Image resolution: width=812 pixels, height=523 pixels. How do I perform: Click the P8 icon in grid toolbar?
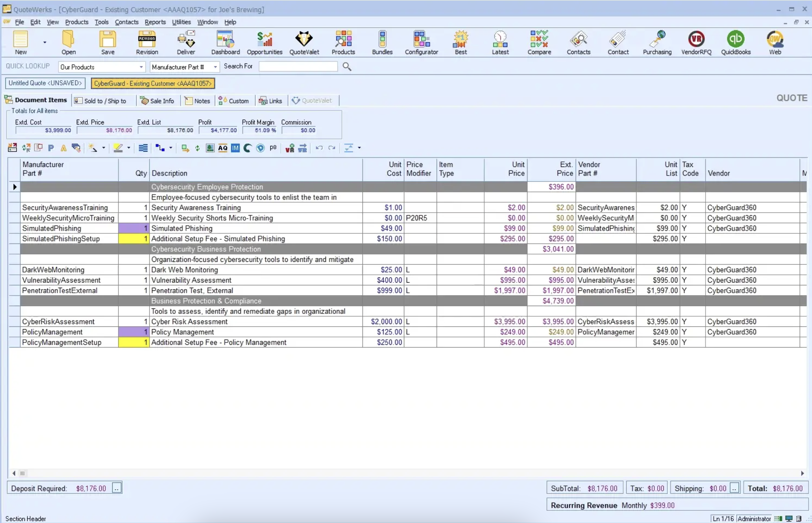(x=273, y=148)
